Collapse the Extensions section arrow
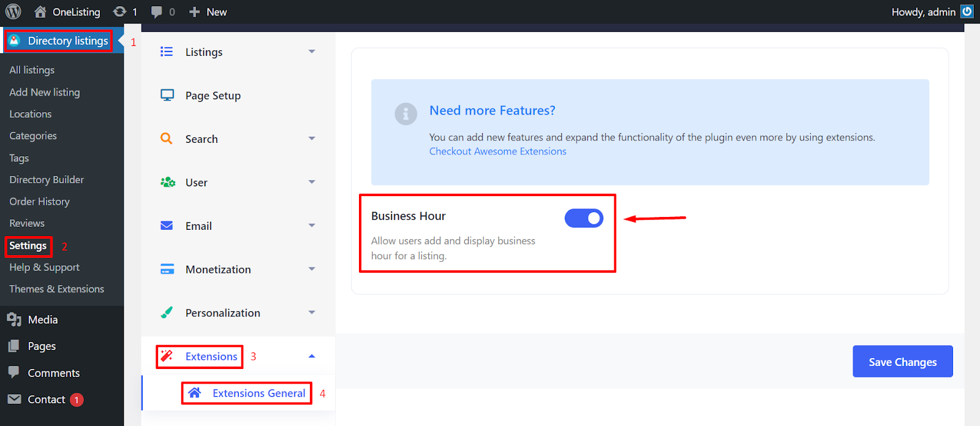 click(x=312, y=356)
